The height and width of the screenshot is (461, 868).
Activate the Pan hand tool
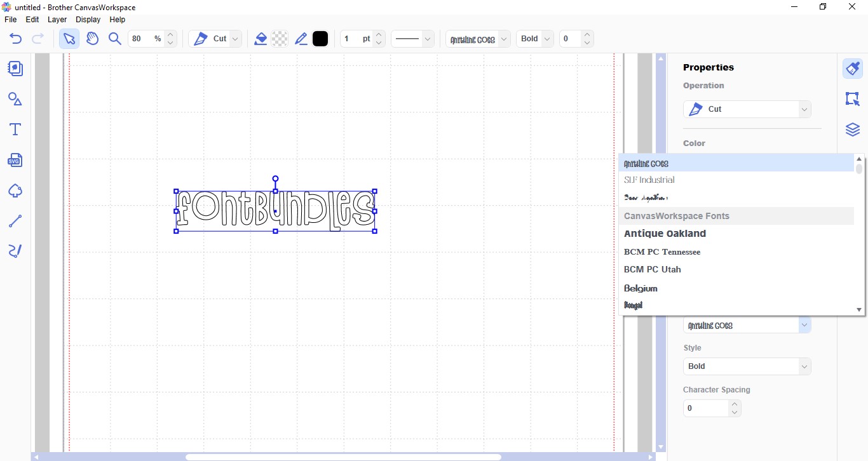pyautogui.click(x=92, y=39)
